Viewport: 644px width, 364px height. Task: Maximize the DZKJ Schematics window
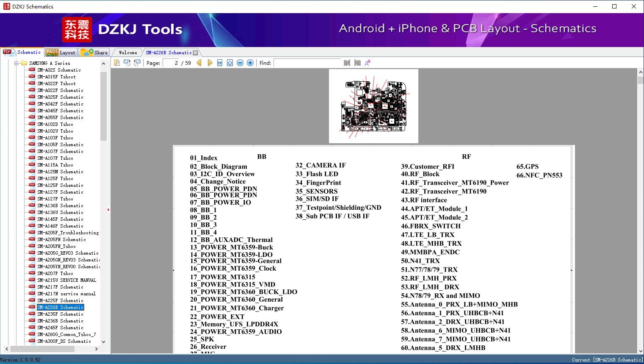[x=614, y=6]
